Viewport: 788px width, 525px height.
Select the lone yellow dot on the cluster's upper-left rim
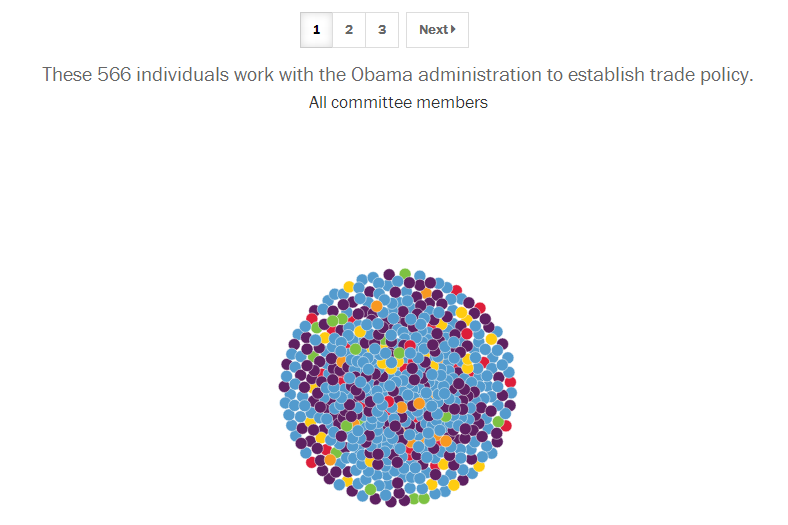[349, 287]
